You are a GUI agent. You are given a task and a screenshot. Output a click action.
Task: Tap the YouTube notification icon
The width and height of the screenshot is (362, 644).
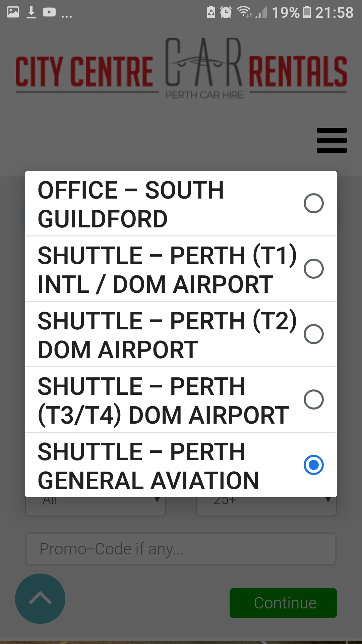(49, 12)
